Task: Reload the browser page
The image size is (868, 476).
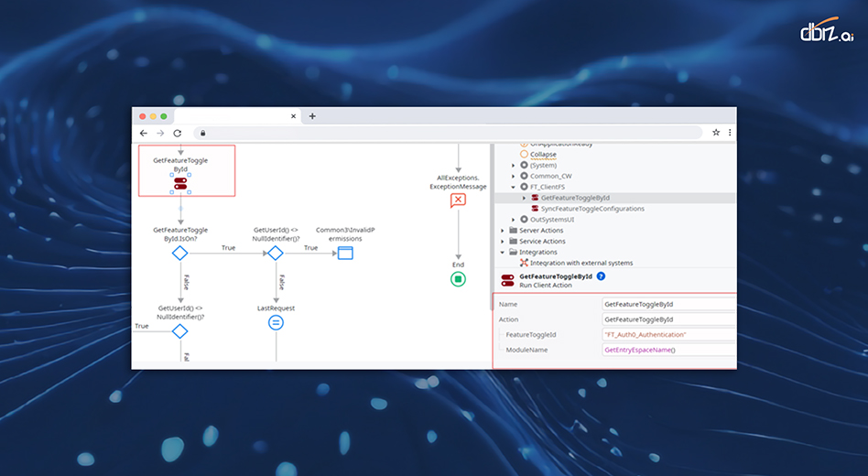Action: coord(177,133)
